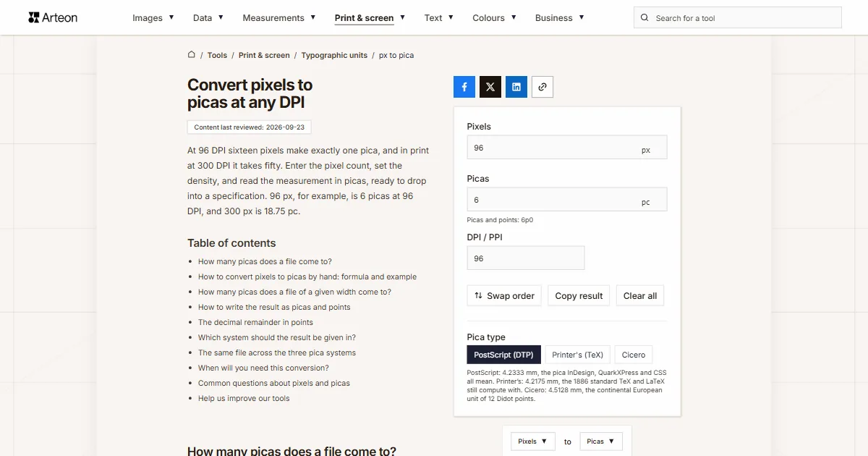
Task: Jump to 'The decimal remainder in points'
Action: pyautogui.click(x=255, y=322)
